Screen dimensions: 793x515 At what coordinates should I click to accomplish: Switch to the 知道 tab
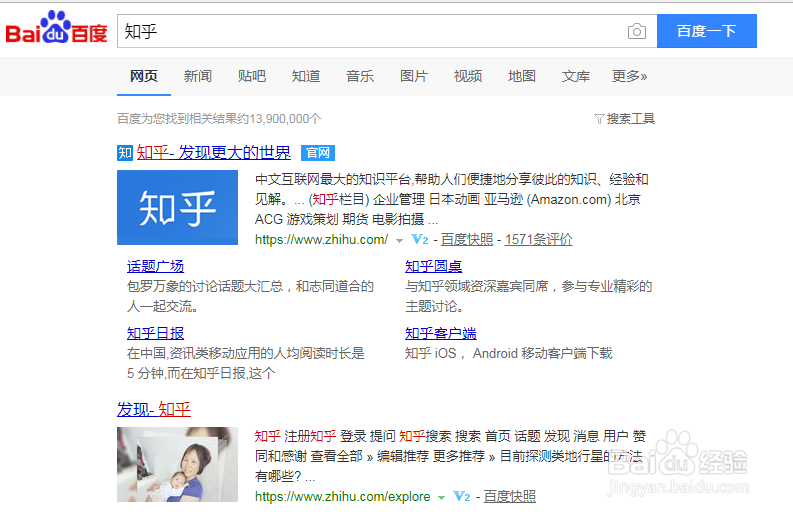[x=306, y=76]
